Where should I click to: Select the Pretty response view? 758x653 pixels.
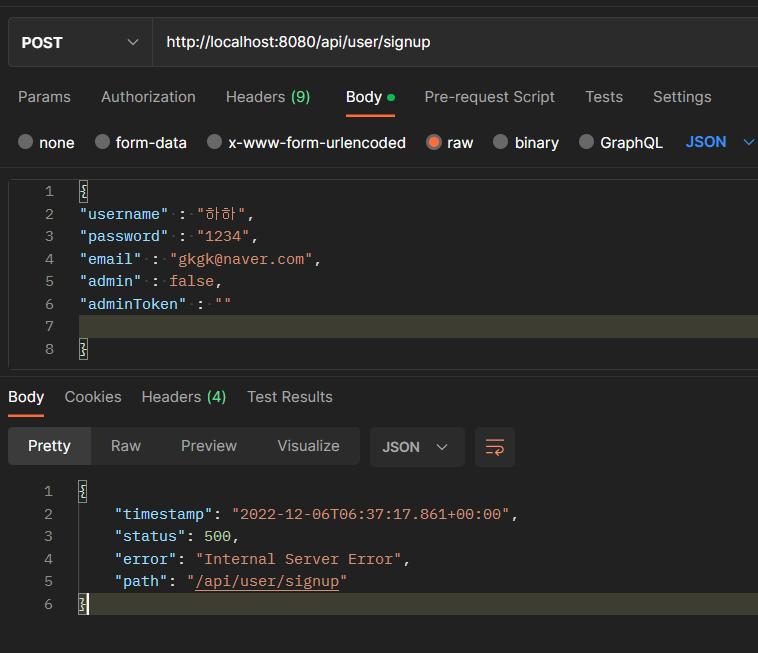pyautogui.click(x=49, y=446)
